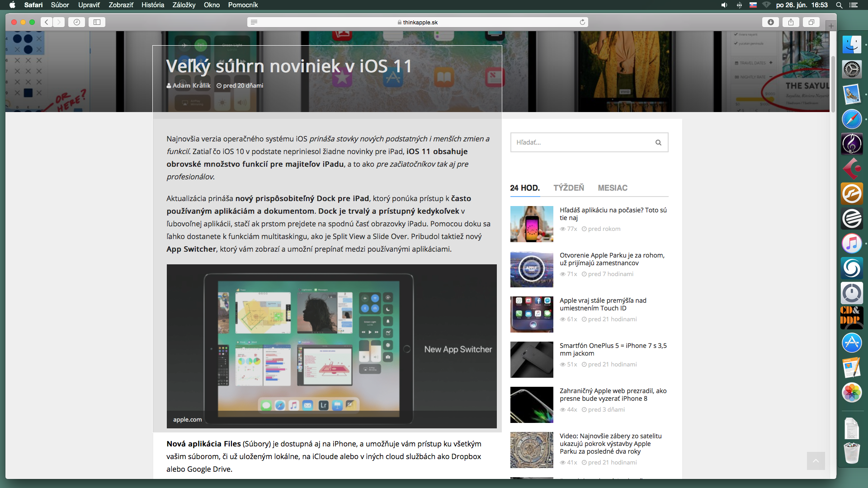Open System Preferences from the Dock
Viewport: 868px width, 488px height.
coord(852,69)
